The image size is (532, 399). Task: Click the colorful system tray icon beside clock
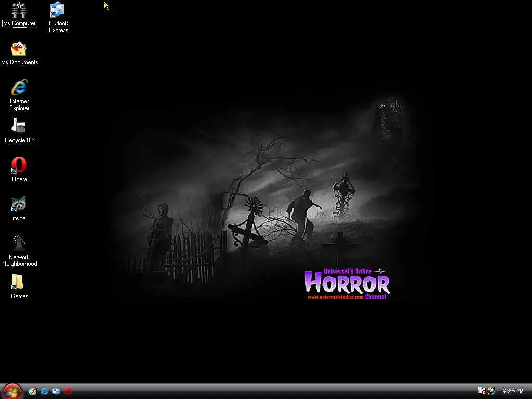491,391
